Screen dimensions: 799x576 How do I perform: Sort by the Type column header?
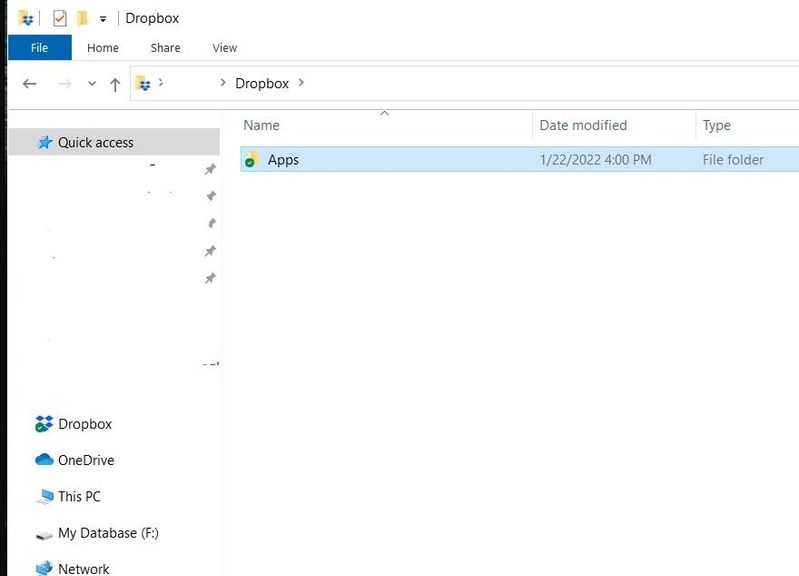[x=716, y=125]
